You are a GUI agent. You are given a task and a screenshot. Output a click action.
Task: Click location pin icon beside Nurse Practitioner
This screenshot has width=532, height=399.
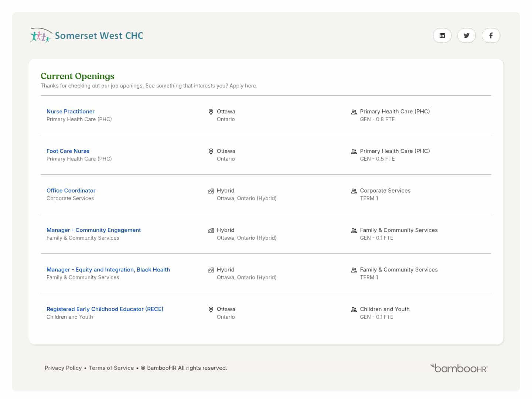(x=211, y=112)
